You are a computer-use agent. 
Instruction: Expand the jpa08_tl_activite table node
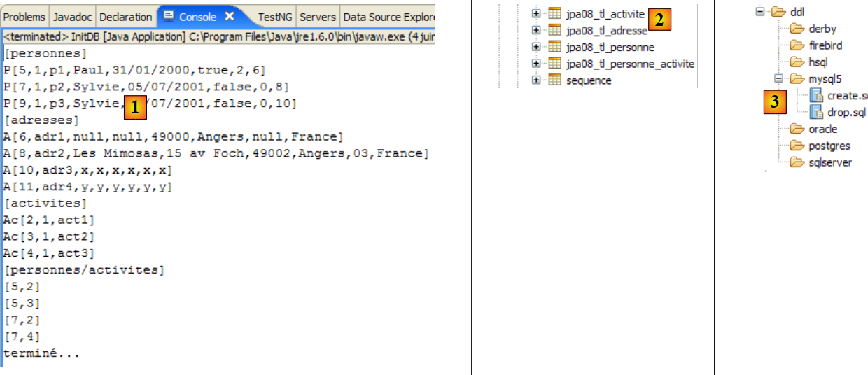[536, 13]
